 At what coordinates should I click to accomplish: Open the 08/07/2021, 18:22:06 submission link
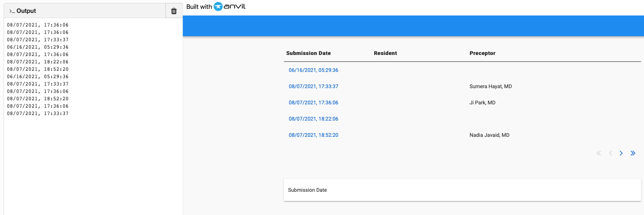313,119
